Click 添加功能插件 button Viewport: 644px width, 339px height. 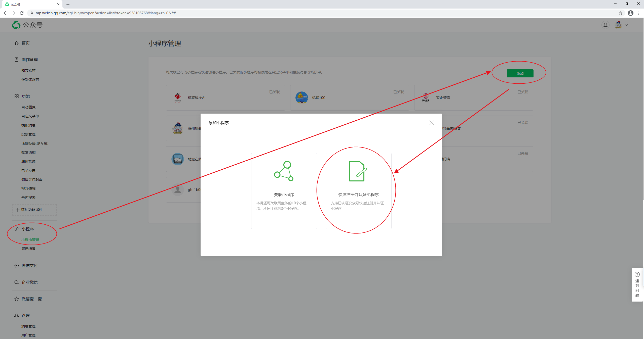click(x=34, y=210)
